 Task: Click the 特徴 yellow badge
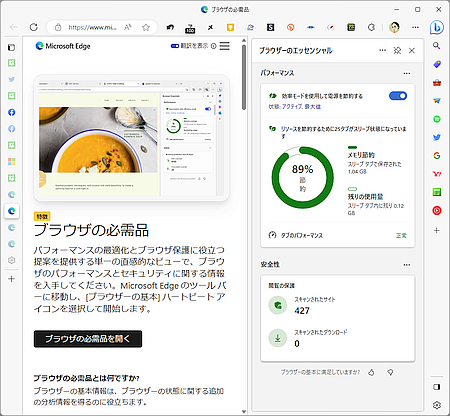(42, 216)
